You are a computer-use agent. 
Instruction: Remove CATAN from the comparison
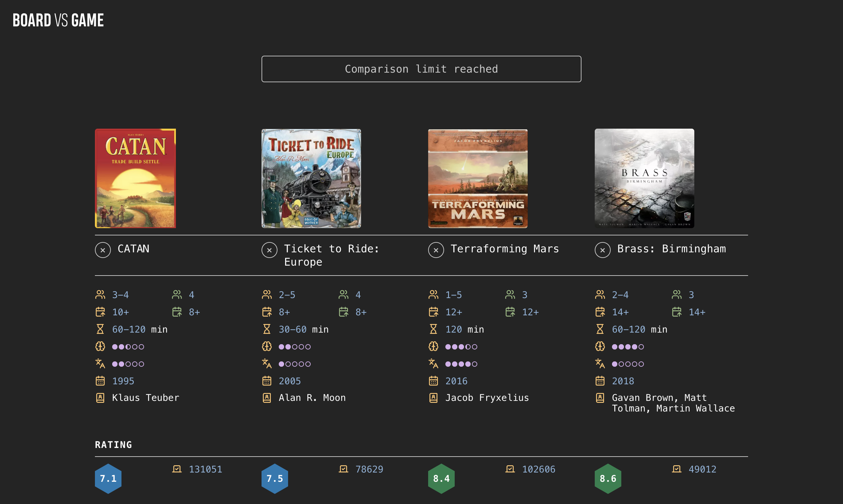tap(103, 250)
